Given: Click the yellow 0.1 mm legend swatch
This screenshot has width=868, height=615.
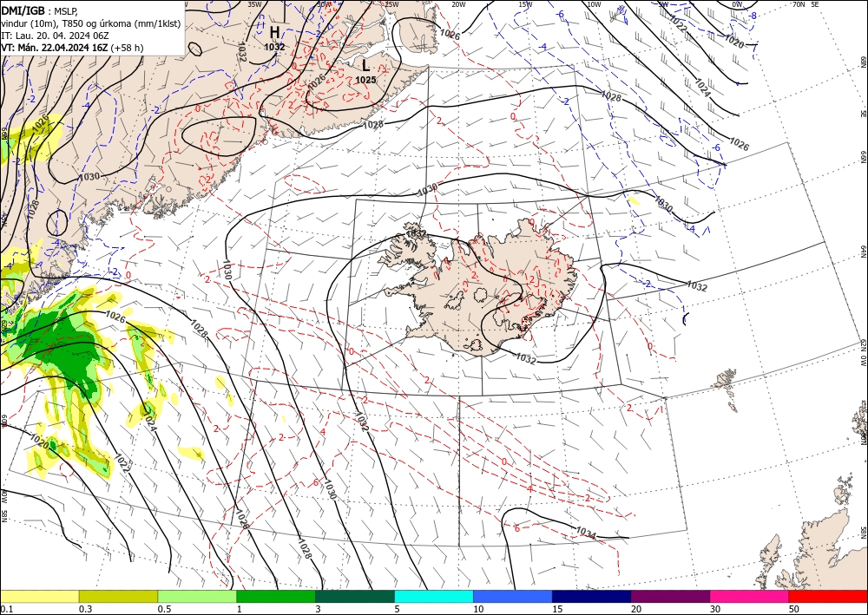Looking at the screenshot, I should 40,596.
